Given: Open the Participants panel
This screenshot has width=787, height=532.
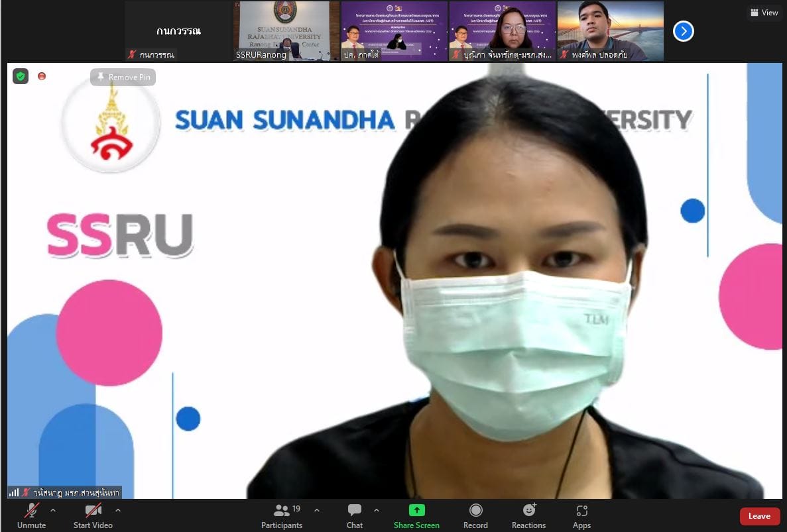Looking at the screenshot, I should (282, 516).
